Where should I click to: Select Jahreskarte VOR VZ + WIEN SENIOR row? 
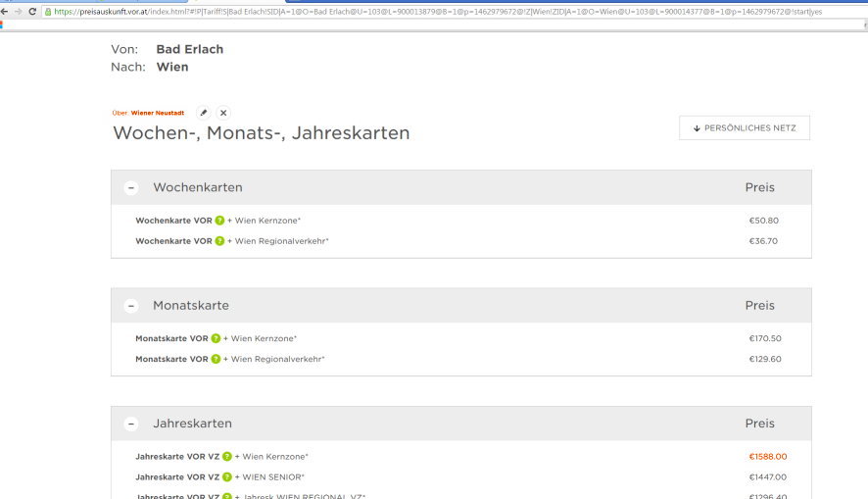(461, 476)
